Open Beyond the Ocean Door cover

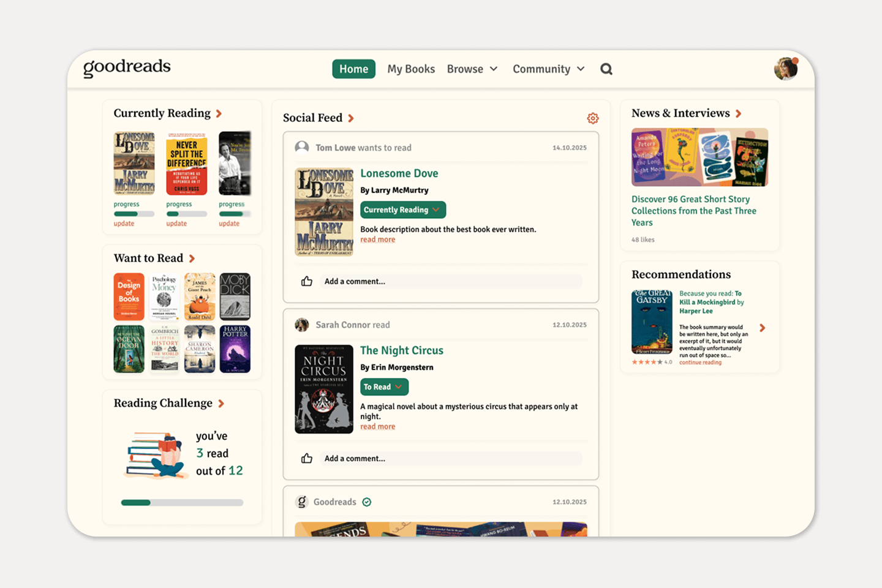click(x=129, y=349)
